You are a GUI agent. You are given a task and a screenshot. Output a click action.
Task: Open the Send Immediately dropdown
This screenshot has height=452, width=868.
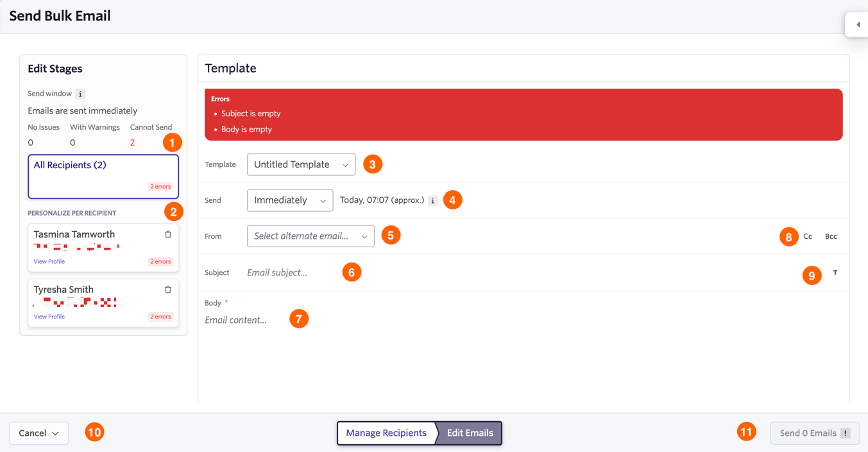point(290,200)
